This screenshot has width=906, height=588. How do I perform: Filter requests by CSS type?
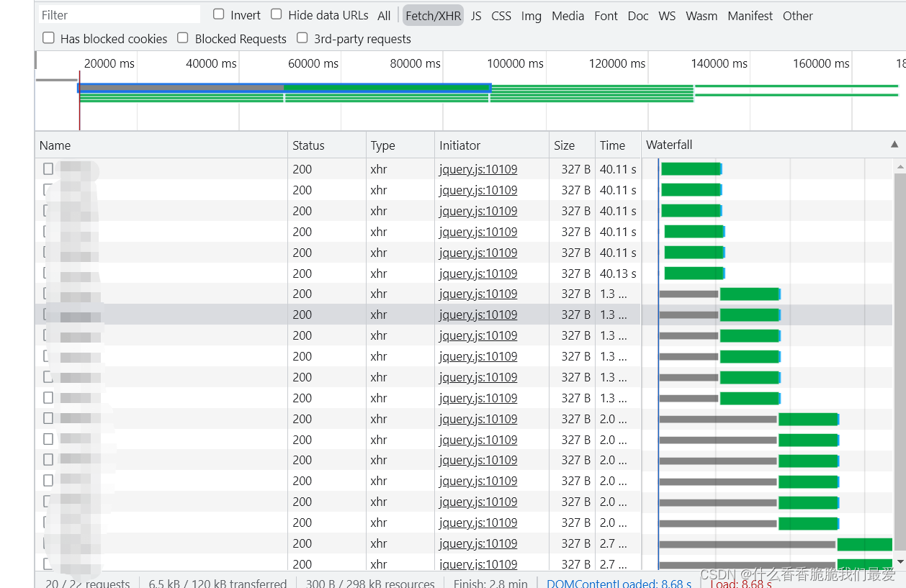pyautogui.click(x=501, y=16)
